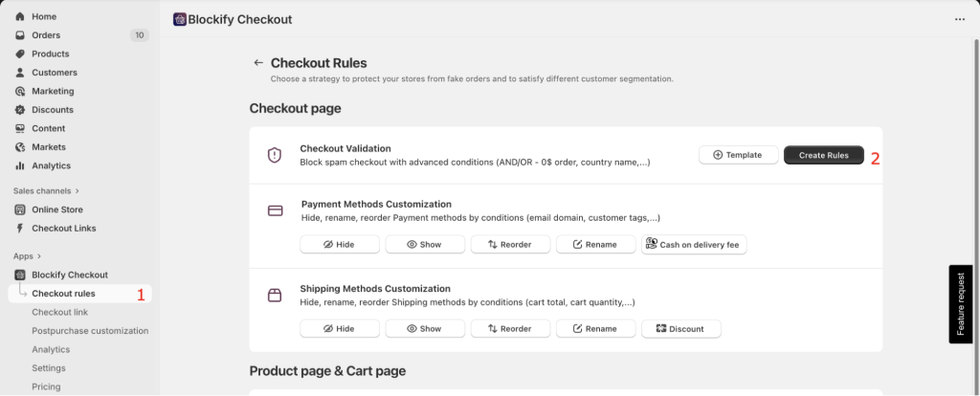Open the three-dot menu at top right
The width and height of the screenshot is (980, 396).
[x=960, y=19]
